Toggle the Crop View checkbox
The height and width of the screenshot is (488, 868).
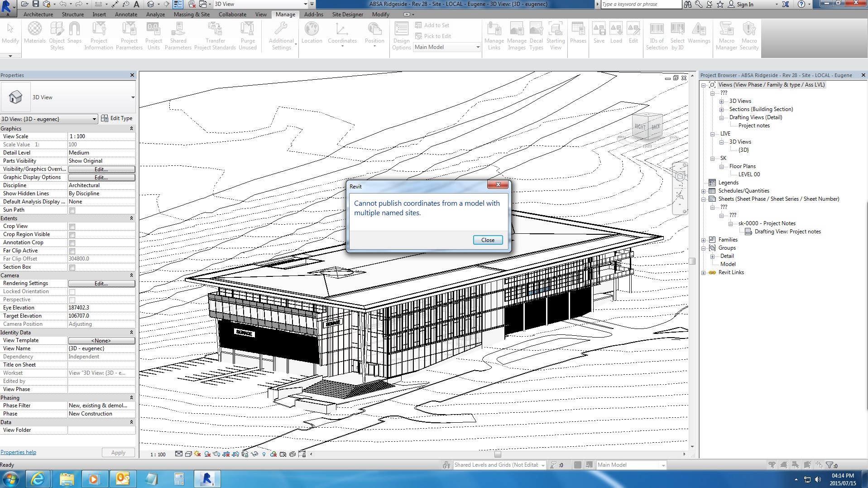click(72, 227)
